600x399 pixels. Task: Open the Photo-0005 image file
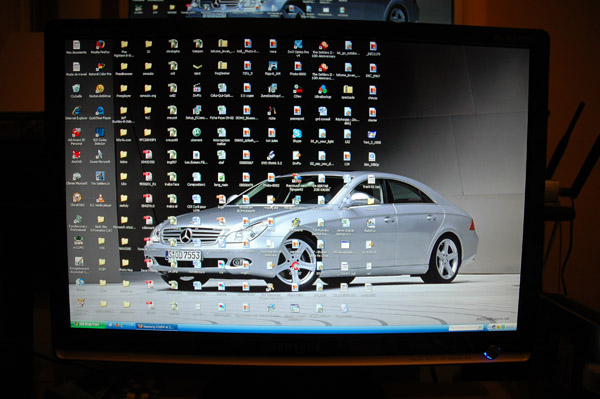[298, 68]
